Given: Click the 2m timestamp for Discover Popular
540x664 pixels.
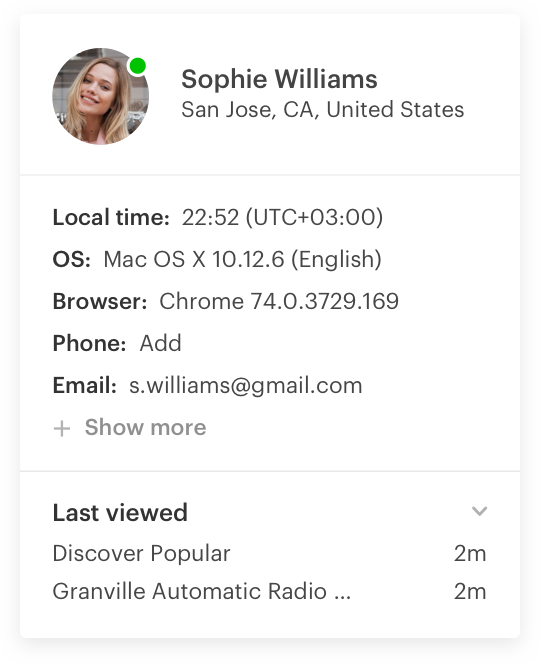Looking at the screenshot, I should [x=470, y=553].
